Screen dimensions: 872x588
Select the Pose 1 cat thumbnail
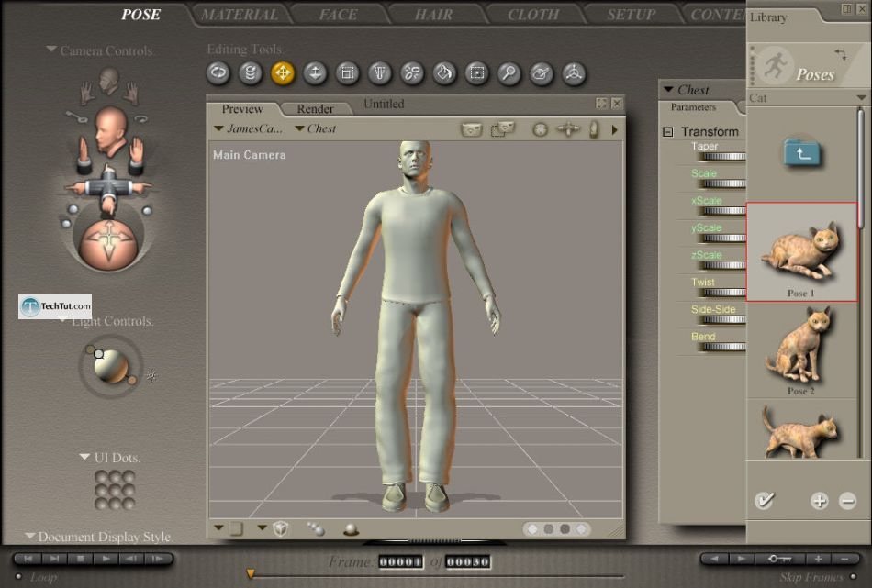click(801, 251)
